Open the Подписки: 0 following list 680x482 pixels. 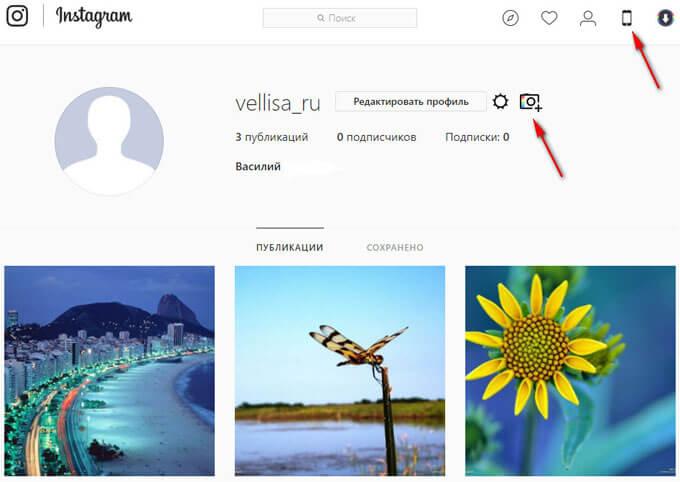[477, 137]
